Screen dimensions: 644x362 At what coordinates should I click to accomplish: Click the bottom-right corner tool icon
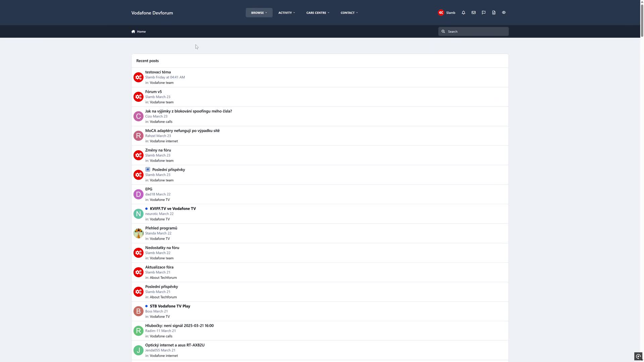[x=638, y=356]
